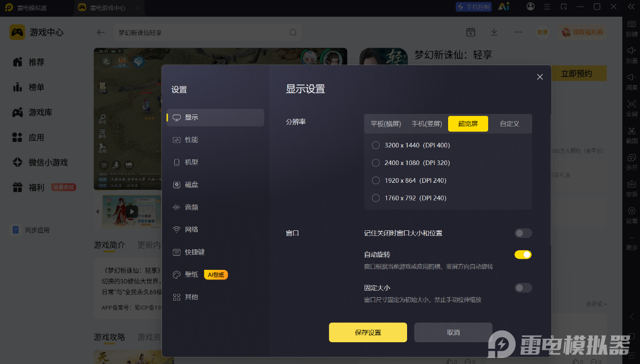Open 性能 performance settings category
The height and width of the screenshot is (364, 640).
(215, 140)
